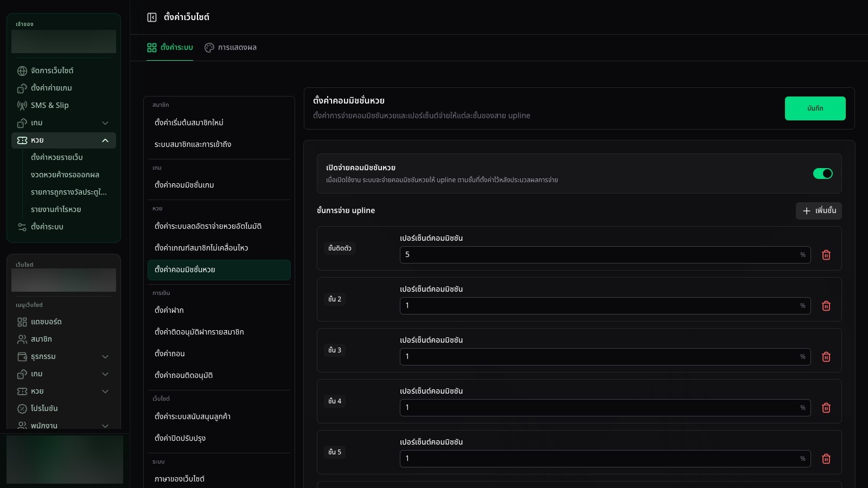The image size is (868, 488).
Task: Open ตั้งค่าคอมมิชชั่นเกม settings
Action: [x=219, y=185]
